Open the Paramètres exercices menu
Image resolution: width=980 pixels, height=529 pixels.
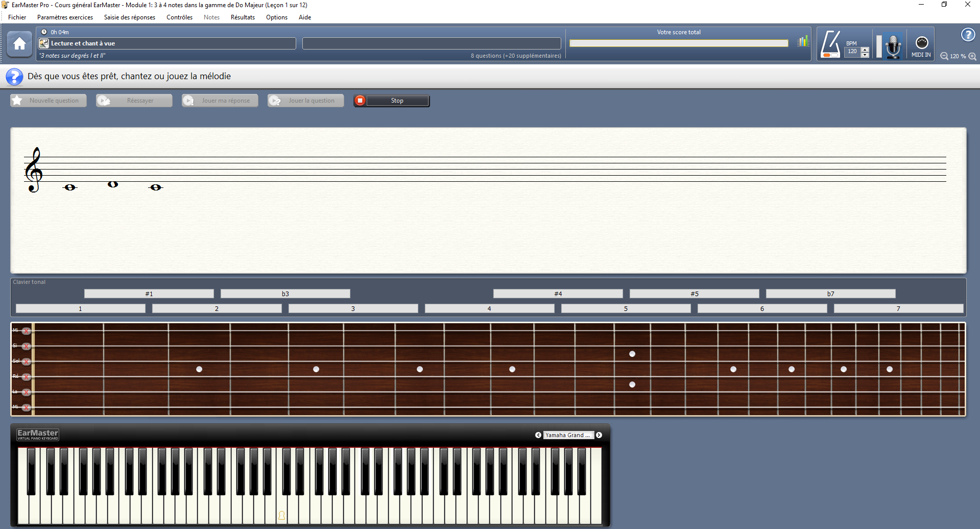[65, 17]
